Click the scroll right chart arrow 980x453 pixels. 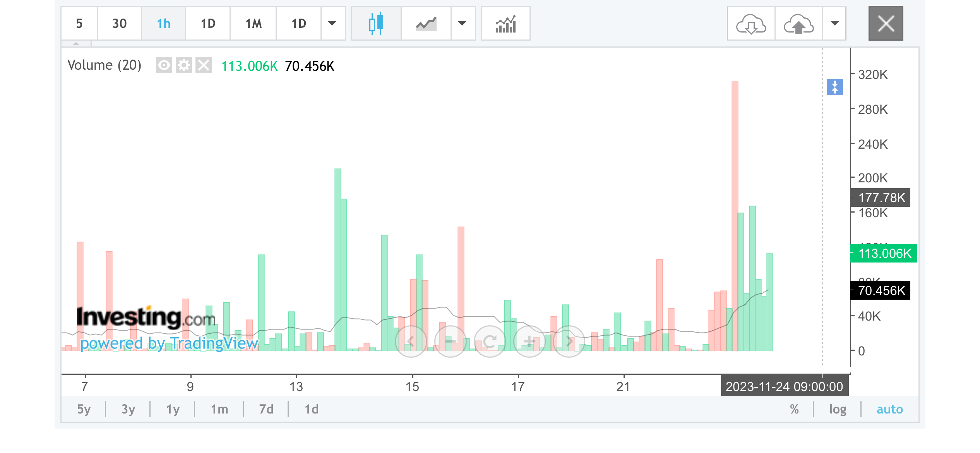[x=569, y=341]
